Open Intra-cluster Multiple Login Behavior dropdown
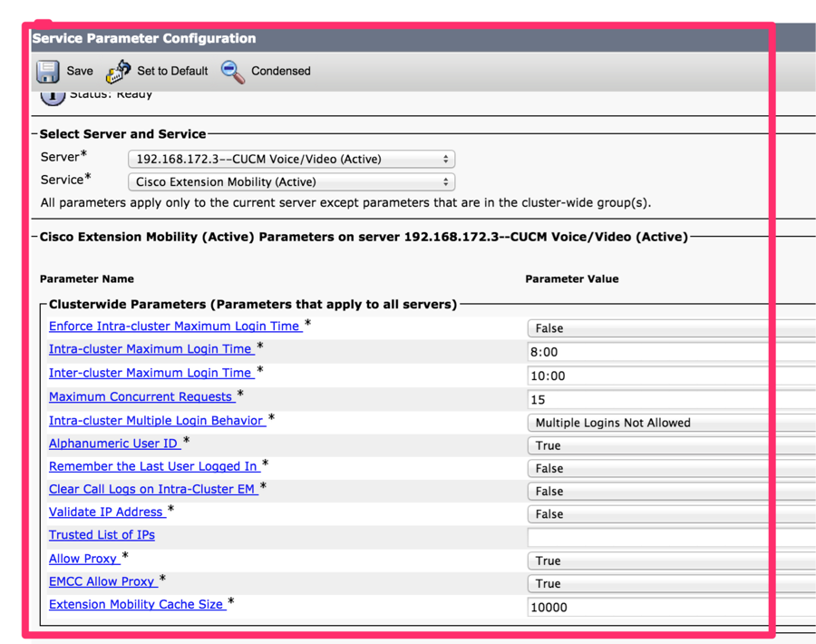This screenshot has width=816, height=644. coord(671,423)
